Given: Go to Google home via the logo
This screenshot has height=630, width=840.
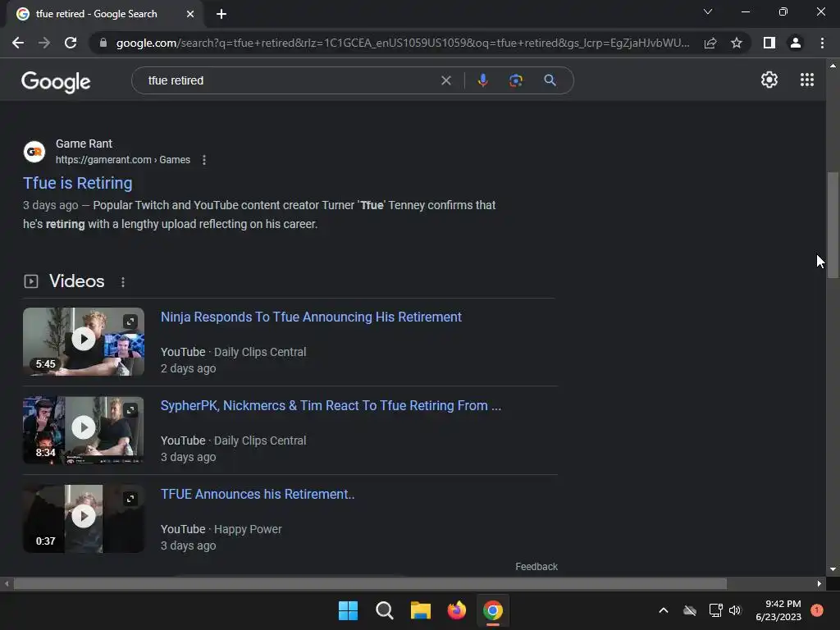Looking at the screenshot, I should click(x=56, y=81).
